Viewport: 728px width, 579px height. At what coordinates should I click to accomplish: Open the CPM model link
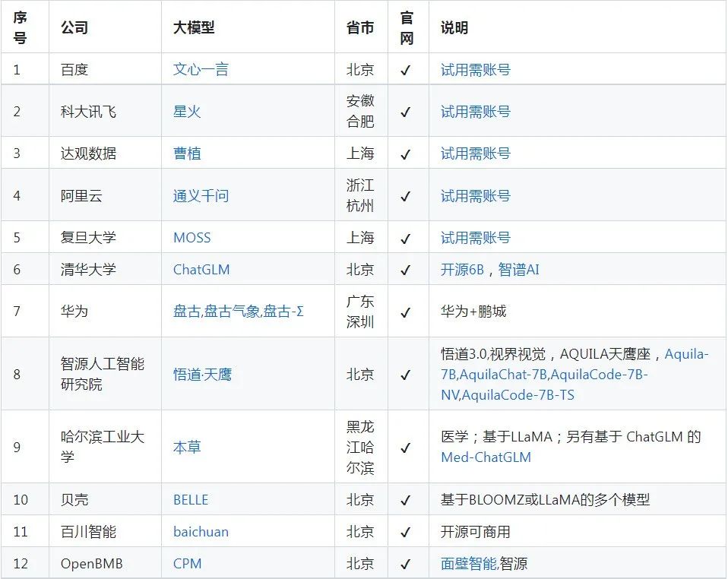coord(187,564)
